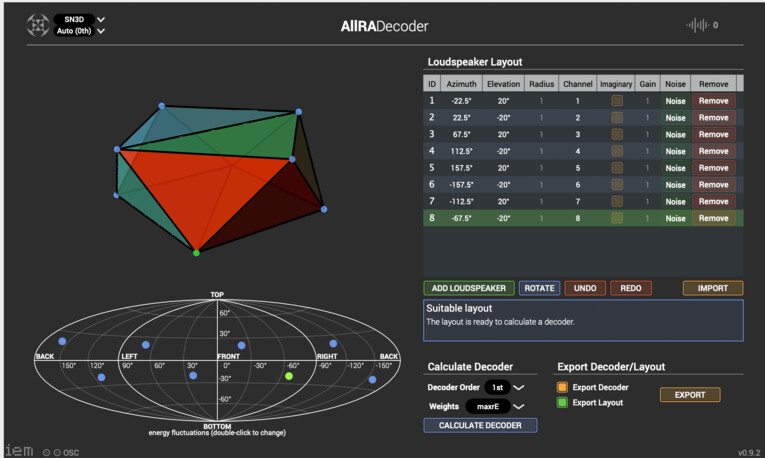The width and height of the screenshot is (765, 458).
Task: Click the output channel waveform icon
Action: pyautogui.click(x=697, y=25)
